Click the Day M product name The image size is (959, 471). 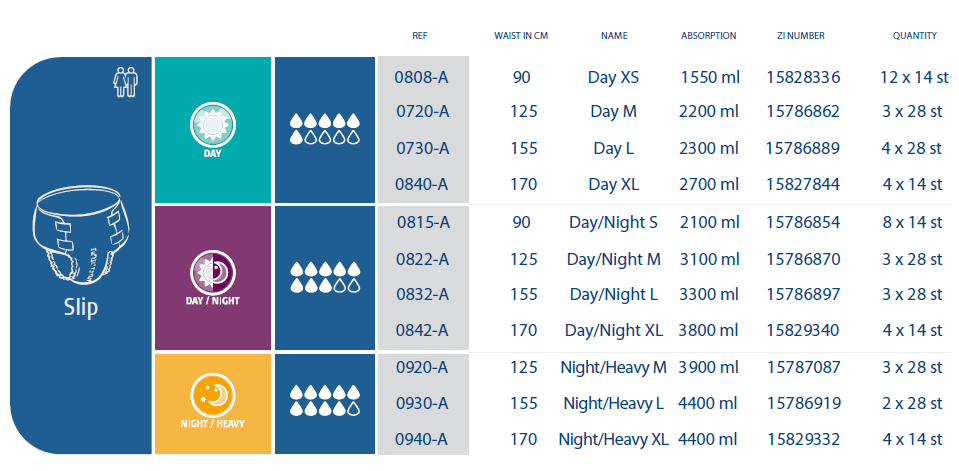point(613,111)
